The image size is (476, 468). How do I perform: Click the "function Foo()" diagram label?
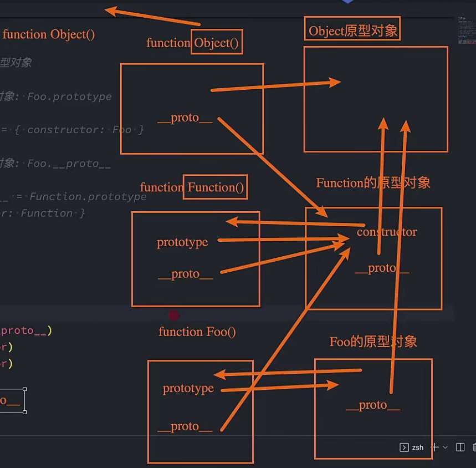pyautogui.click(x=197, y=332)
